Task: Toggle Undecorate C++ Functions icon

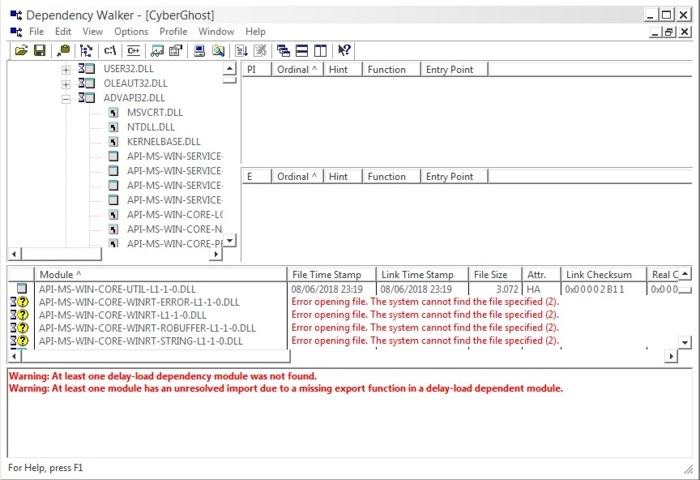Action: pyautogui.click(x=133, y=50)
